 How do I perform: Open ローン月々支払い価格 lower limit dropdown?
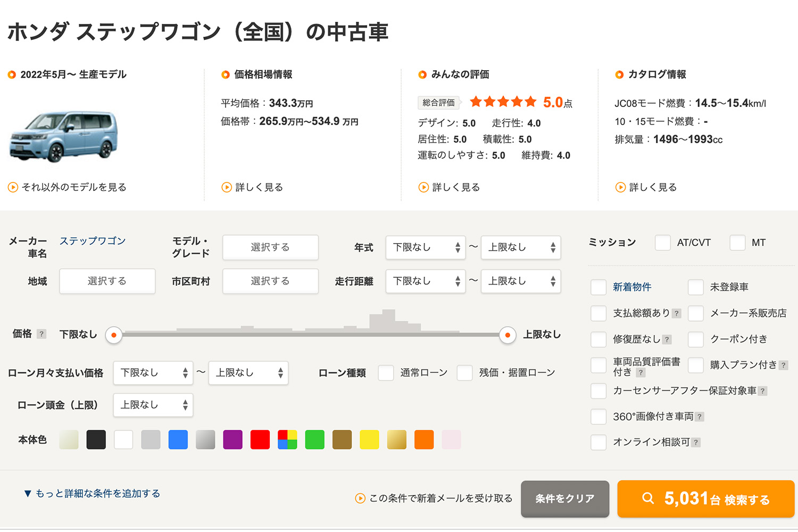click(x=153, y=373)
